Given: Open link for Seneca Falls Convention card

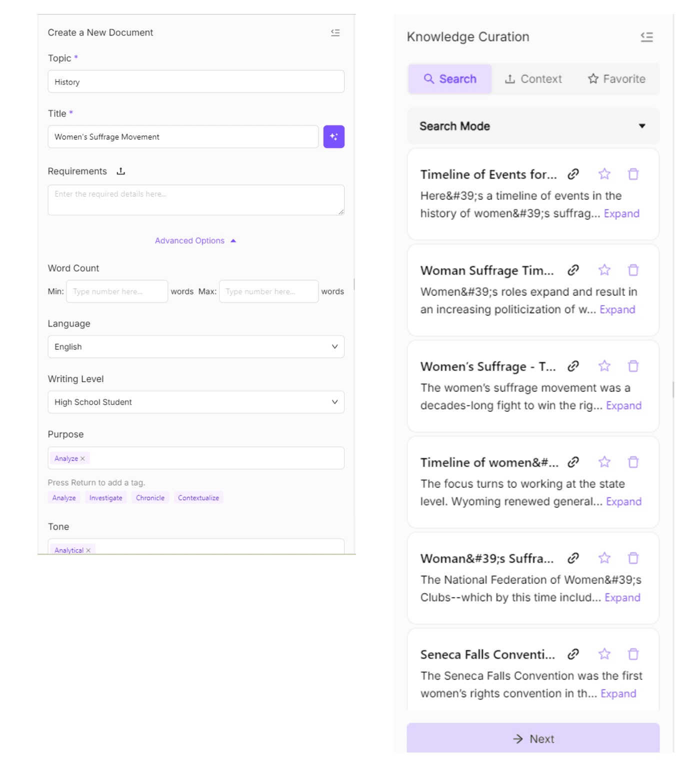Looking at the screenshot, I should pos(573,654).
